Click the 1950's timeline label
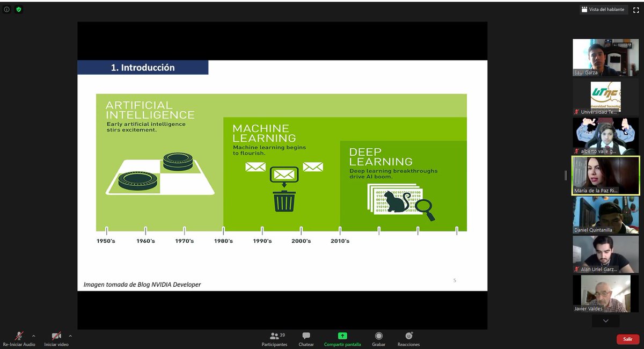This screenshot has height=349, width=644. (106, 241)
